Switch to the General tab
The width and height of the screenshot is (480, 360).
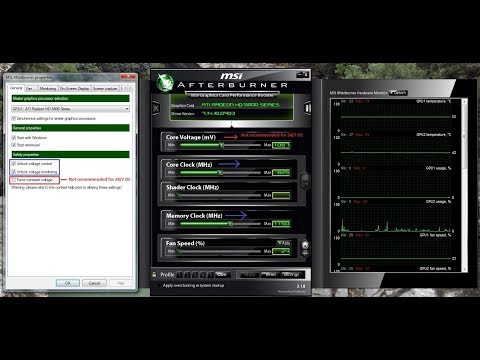(16, 88)
